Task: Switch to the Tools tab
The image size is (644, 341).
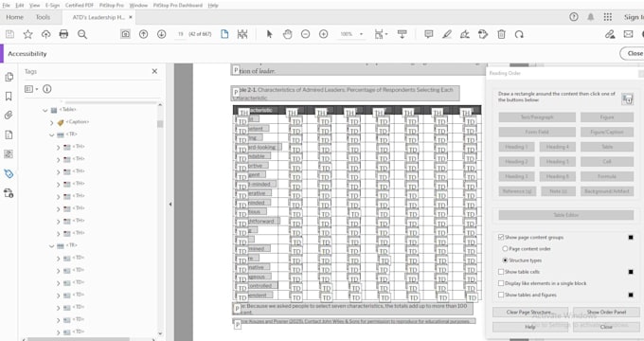Action: pyautogui.click(x=43, y=17)
